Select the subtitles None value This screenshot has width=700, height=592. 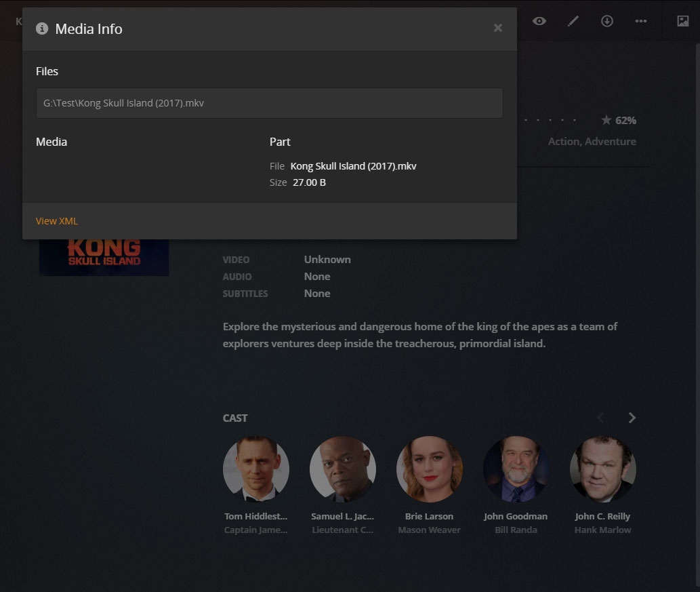(317, 294)
